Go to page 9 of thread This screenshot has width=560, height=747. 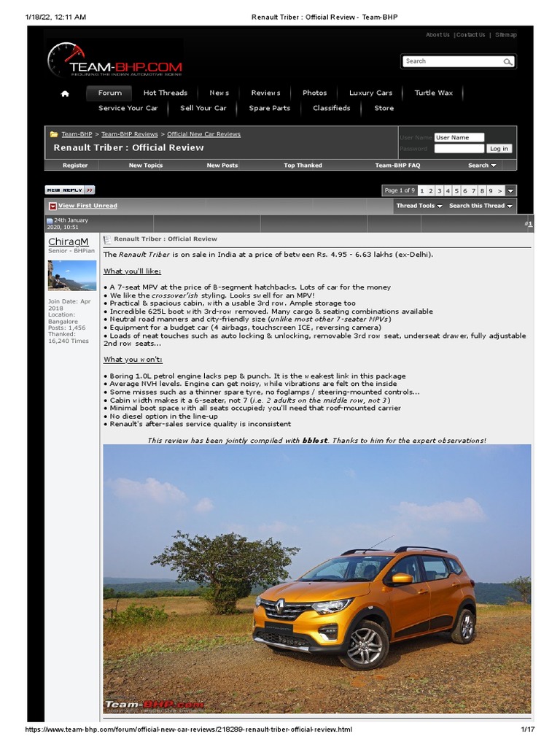click(491, 191)
